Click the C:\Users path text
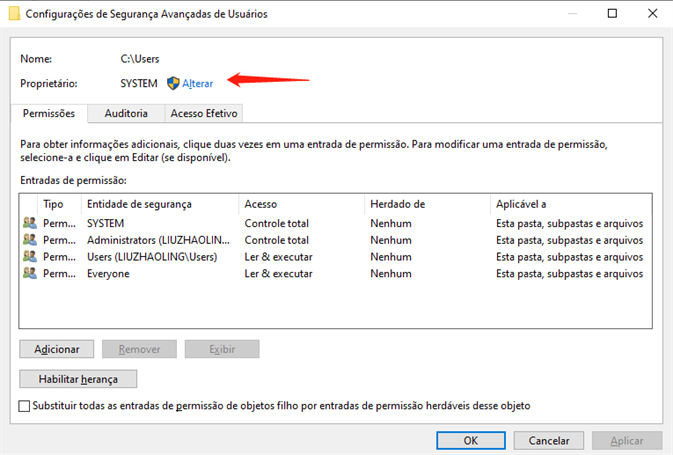673x455 pixels. pyautogui.click(x=140, y=59)
